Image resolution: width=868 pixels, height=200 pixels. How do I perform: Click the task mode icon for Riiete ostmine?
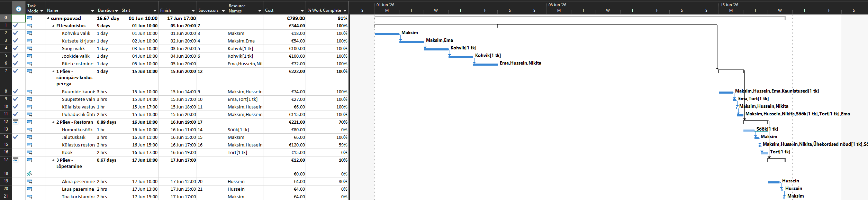point(29,64)
